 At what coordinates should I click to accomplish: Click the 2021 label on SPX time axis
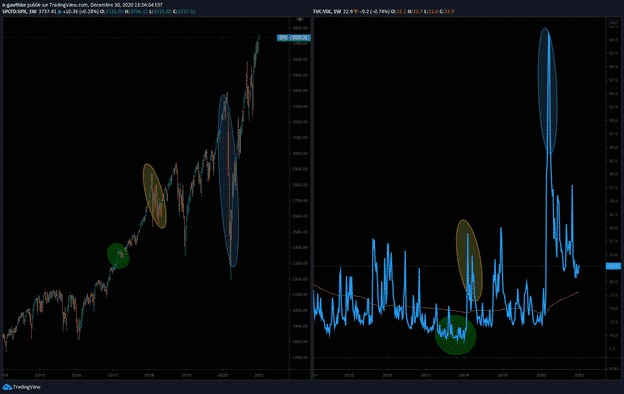[x=259, y=375]
